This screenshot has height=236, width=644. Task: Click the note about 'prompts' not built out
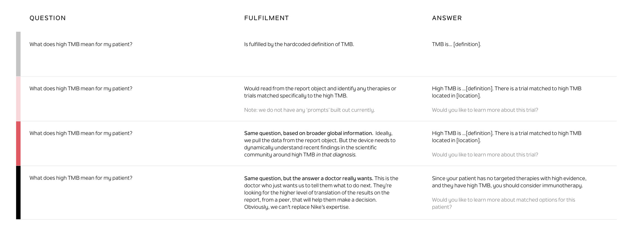click(x=309, y=110)
